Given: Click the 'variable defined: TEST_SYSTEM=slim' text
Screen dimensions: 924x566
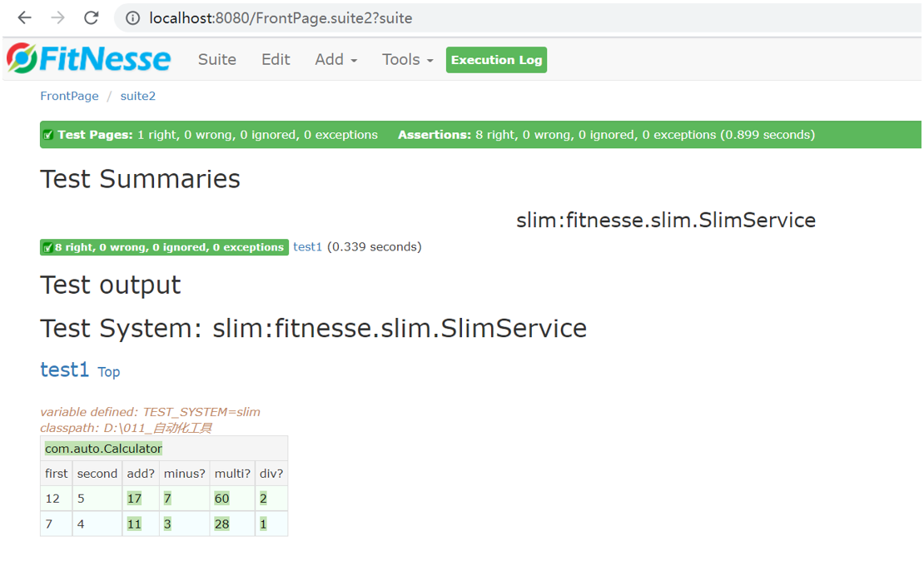Looking at the screenshot, I should tap(151, 412).
